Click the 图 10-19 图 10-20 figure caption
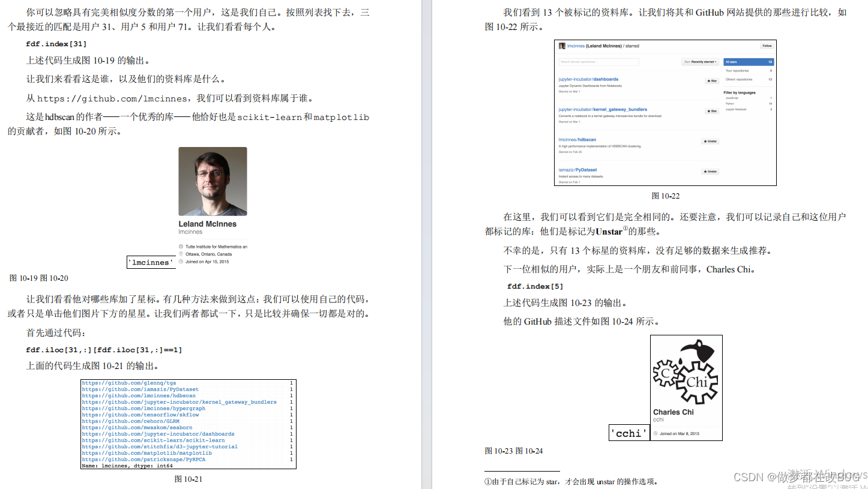This screenshot has width=868, height=489. 39,278
